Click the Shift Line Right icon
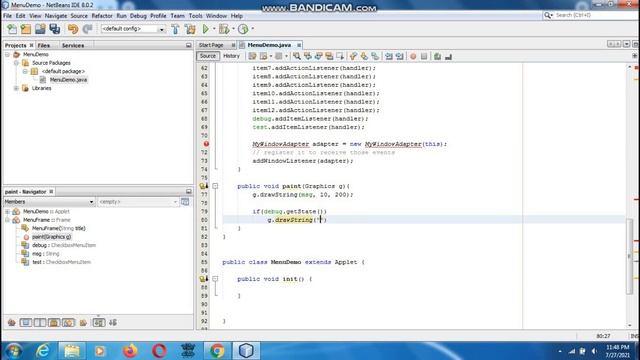The image size is (640, 360). tap(400, 56)
